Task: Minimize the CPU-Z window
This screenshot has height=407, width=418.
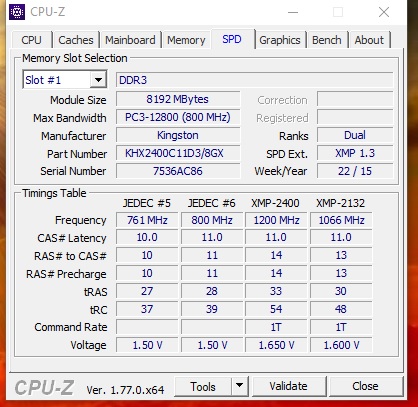Action: click(293, 12)
